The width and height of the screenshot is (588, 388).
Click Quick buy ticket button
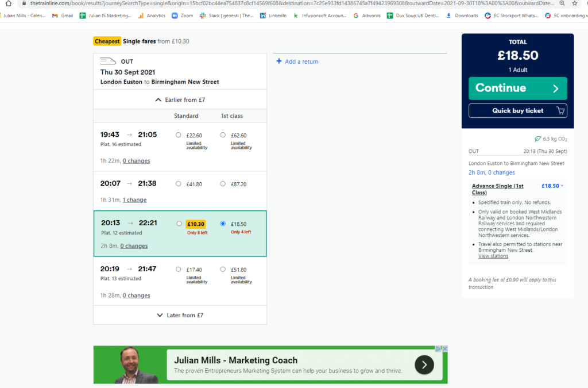point(517,111)
